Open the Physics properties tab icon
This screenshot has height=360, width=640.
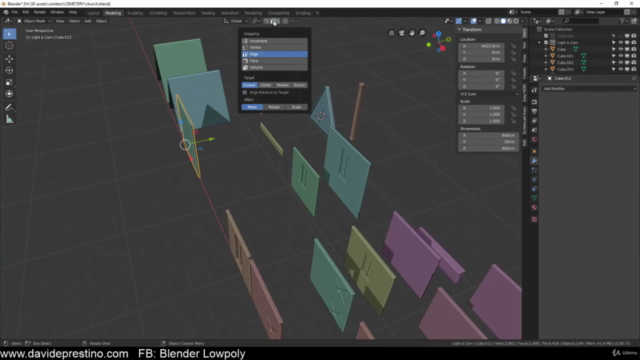[534, 180]
